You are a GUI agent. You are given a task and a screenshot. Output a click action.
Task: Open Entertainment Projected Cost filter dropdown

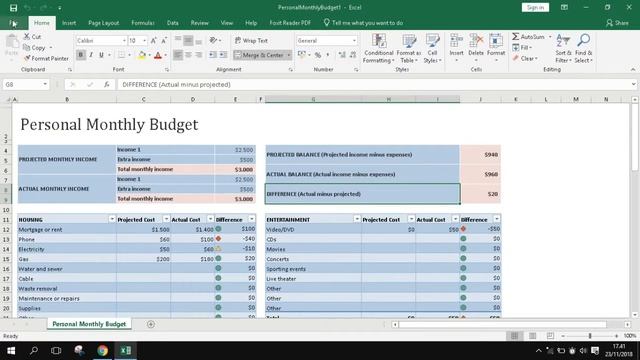click(411, 219)
